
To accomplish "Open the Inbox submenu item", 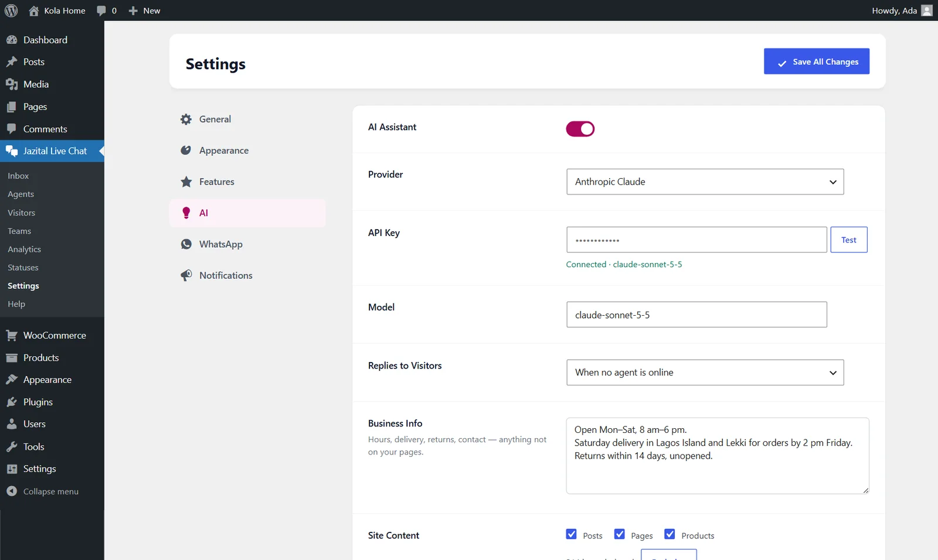I will [x=18, y=176].
